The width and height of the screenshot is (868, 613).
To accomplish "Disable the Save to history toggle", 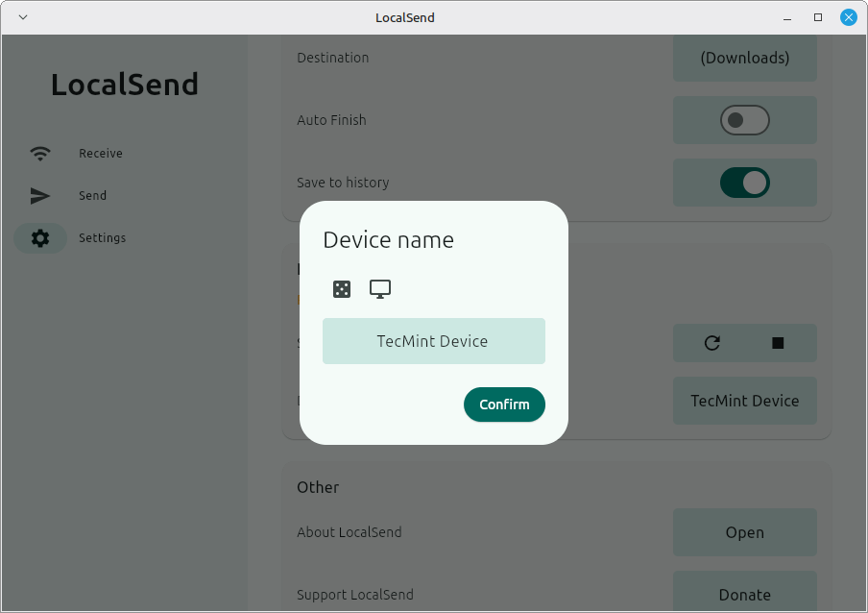I will pyautogui.click(x=744, y=183).
